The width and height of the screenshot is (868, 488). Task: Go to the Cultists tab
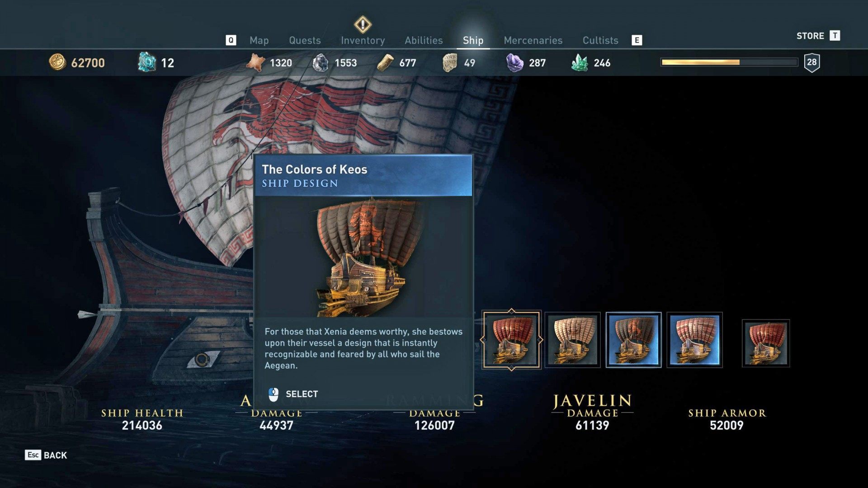600,40
